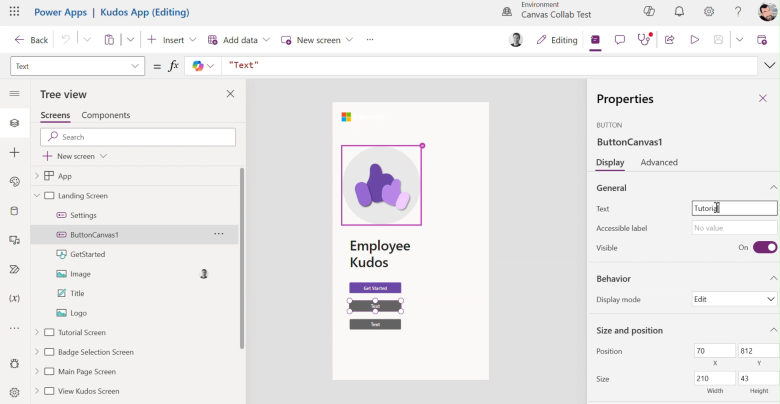Open ButtonCanvas1 more options ellipsis
780x404 pixels.
pos(219,234)
